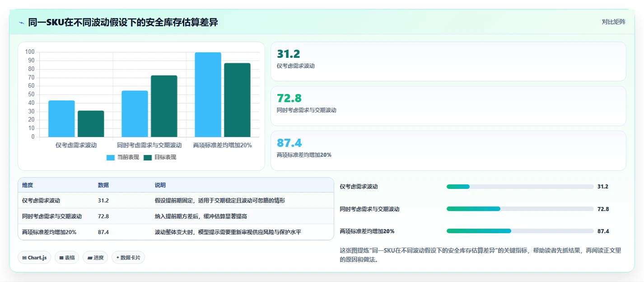Screen dimensions: 644x282
Task: Click the 同时考虑需求与交期波动 progress label
Action: click(x=369, y=209)
